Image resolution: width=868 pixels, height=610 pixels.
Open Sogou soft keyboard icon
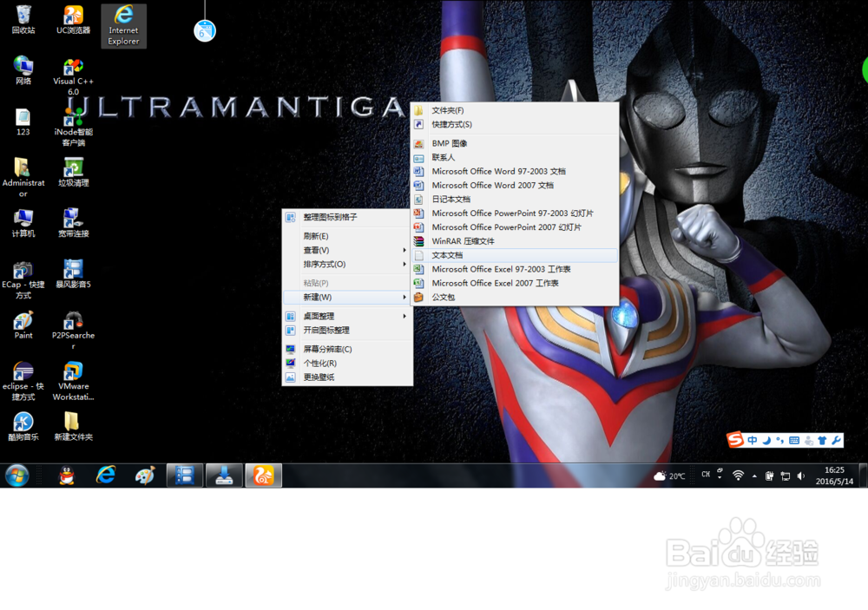click(x=794, y=441)
